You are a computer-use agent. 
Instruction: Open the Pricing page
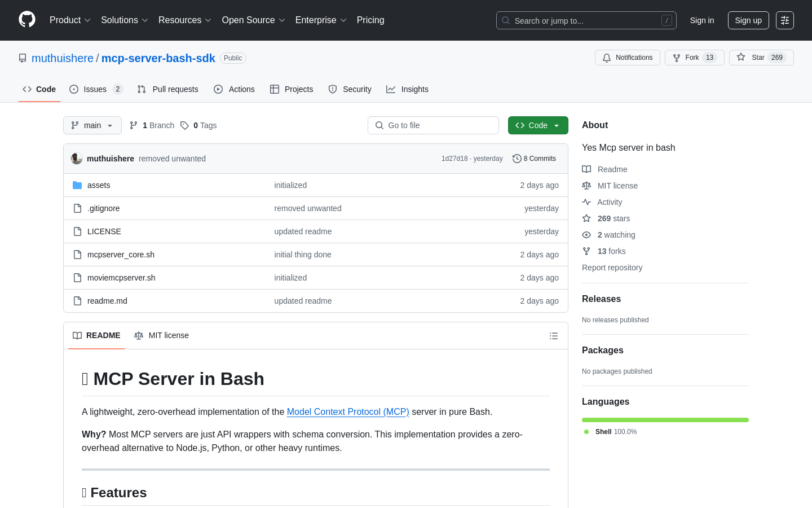[x=370, y=20]
